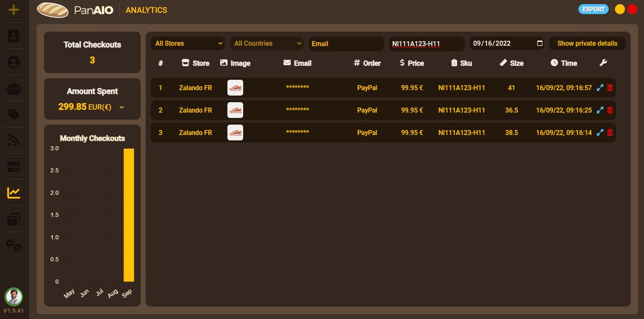The height and width of the screenshot is (319, 644).
Task: Focus the Email filter field
Action: click(x=346, y=44)
